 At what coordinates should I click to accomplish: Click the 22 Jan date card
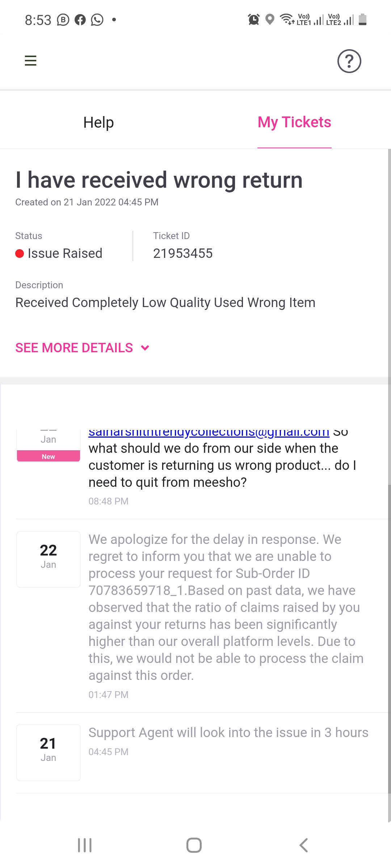[49, 559]
